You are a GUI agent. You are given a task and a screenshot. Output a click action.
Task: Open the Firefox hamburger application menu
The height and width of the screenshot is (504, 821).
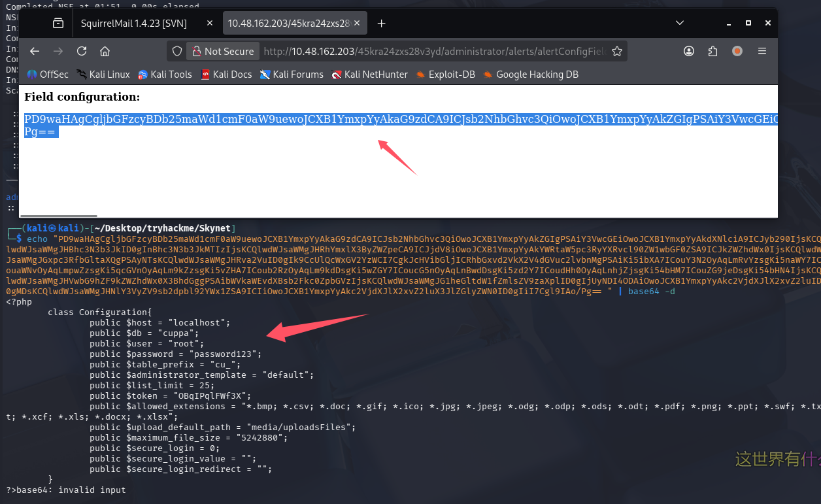coord(762,51)
